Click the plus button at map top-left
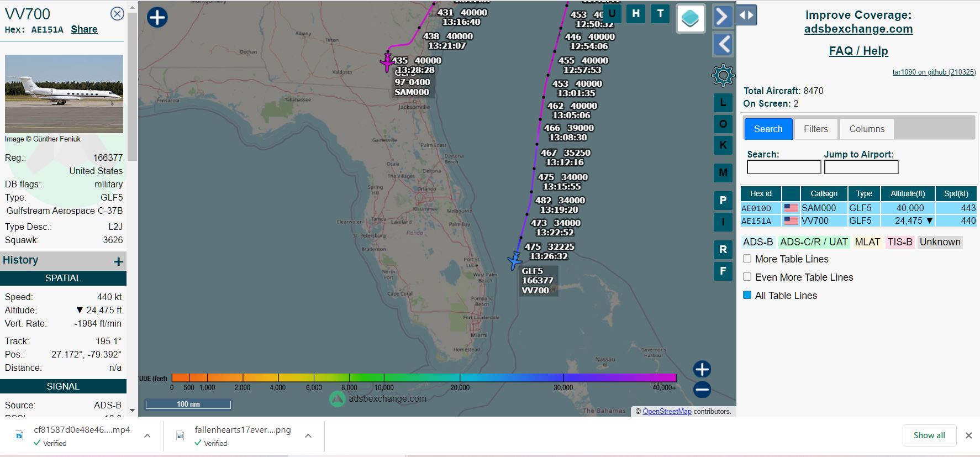 click(157, 17)
